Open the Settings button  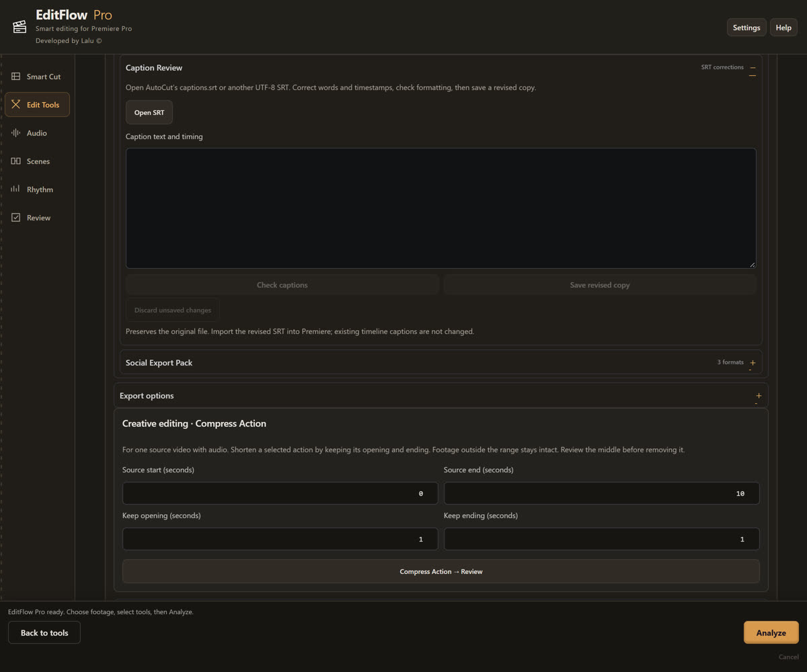[x=746, y=28]
